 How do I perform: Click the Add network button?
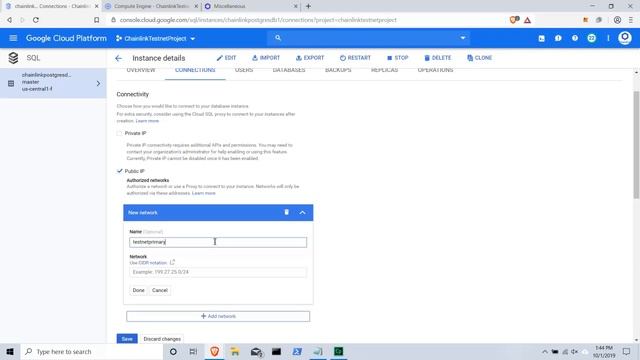[x=218, y=316]
